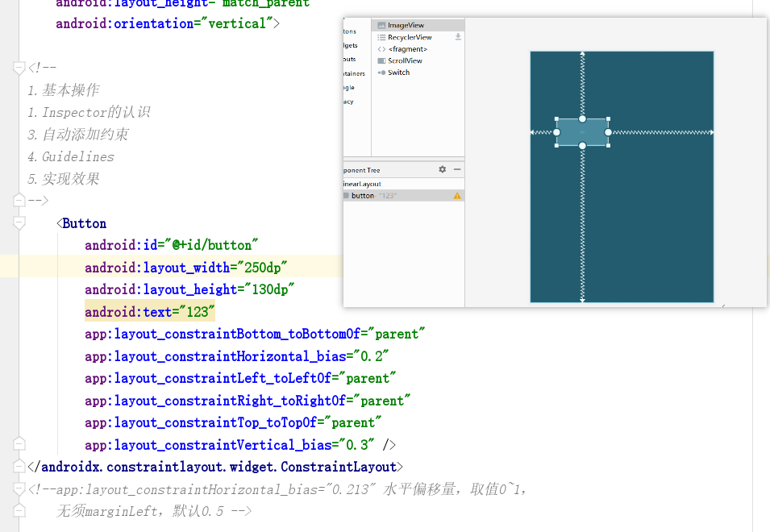Screen dimensions: 770x532
Task: Click the android:id="@+id/button" line
Action: (x=171, y=245)
